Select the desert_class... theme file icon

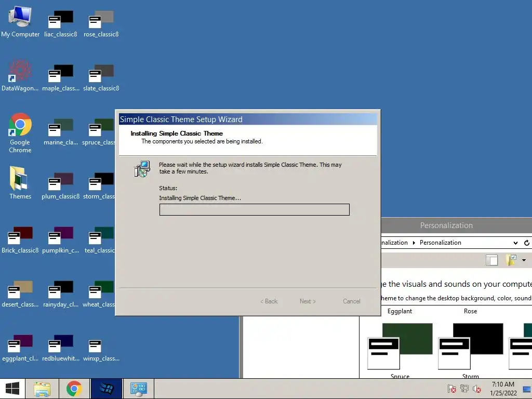[x=20, y=293]
